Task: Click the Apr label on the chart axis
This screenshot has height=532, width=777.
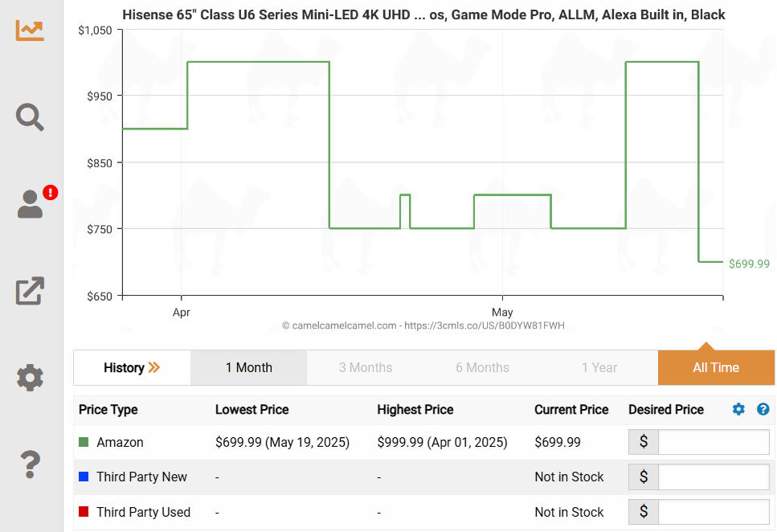Action: pos(182,313)
